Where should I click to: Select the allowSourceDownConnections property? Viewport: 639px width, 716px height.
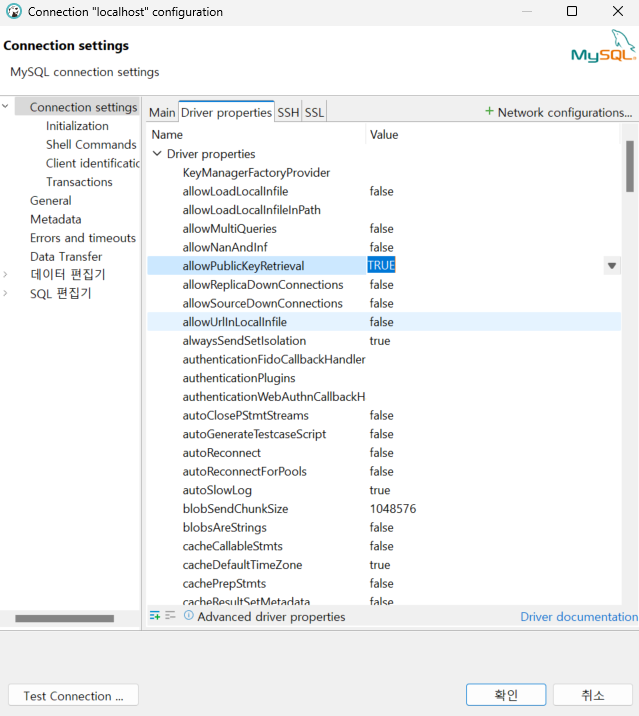click(x=263, y=303)
